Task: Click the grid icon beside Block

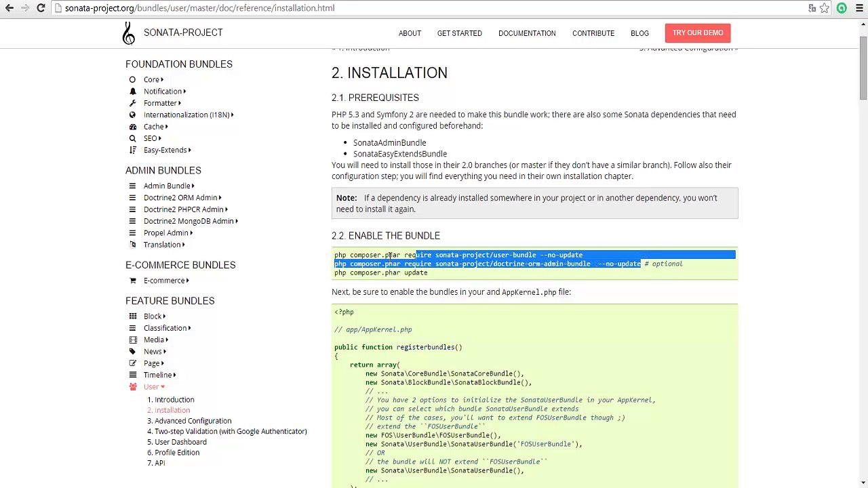Action: coord(132,317)
